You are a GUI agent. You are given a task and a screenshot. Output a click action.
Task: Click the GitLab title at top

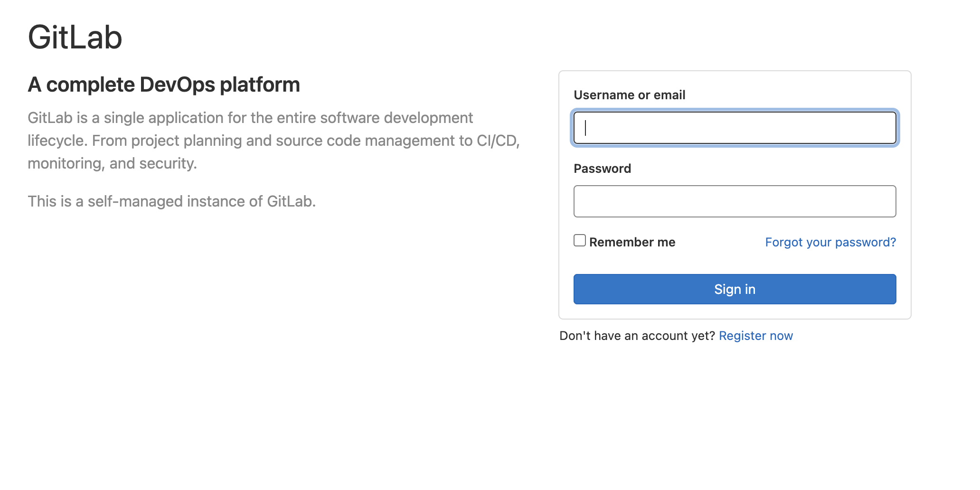pos(75,38)
